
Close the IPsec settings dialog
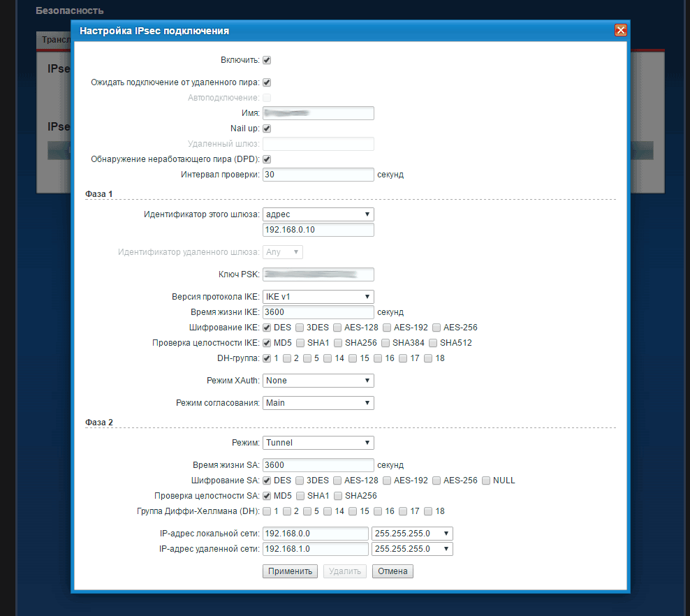[x=619, y=30]
